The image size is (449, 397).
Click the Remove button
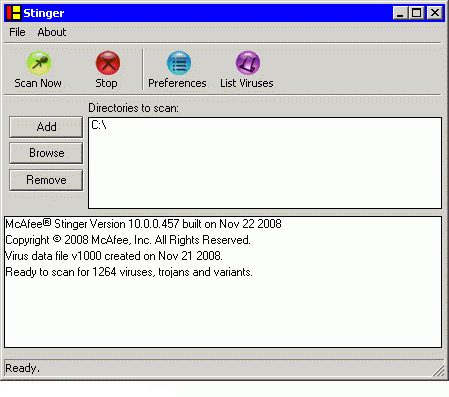point(46,180)
